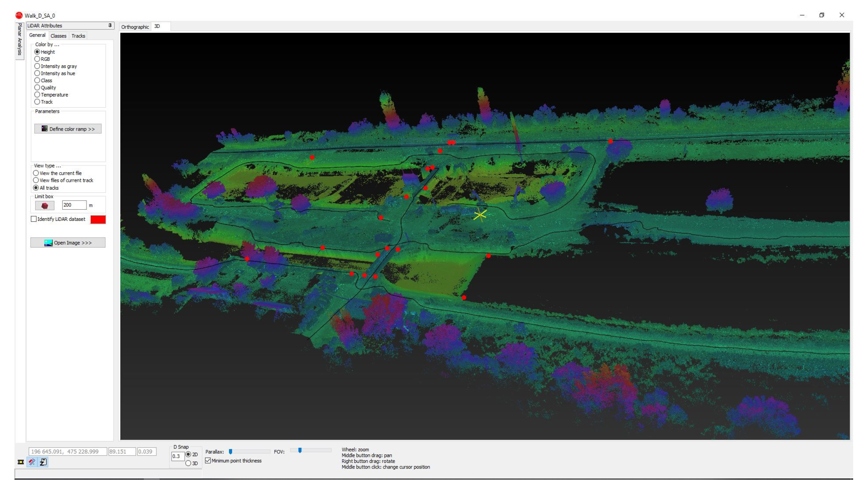This screenshot has width=868, height=493.
Task: Set D Snap mode to 2D
Action: pyautogui.click(x=188, y=454)
